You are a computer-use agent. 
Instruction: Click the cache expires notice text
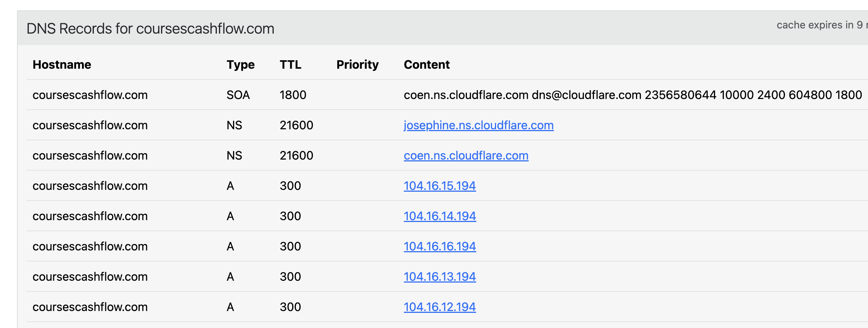[x=820, y=25]
